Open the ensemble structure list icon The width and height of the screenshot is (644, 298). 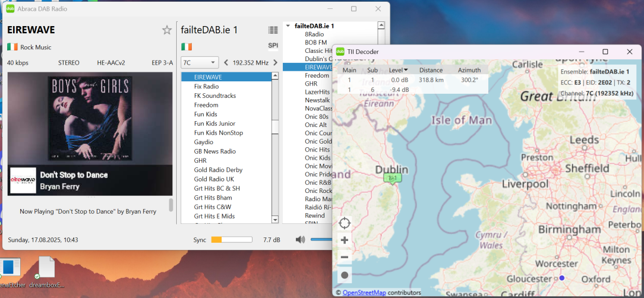click(273, 30)
